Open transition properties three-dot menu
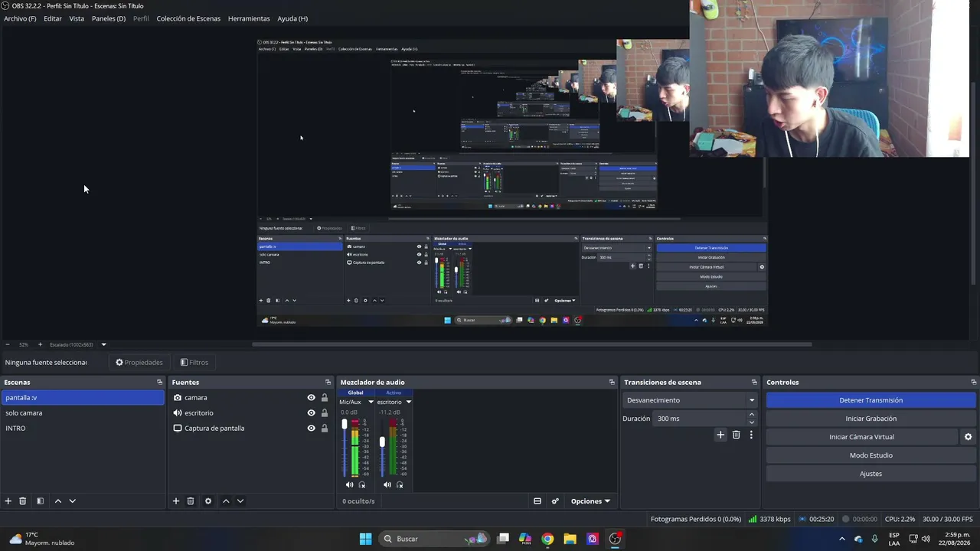The image size is (980, 551). click(751, 435)
